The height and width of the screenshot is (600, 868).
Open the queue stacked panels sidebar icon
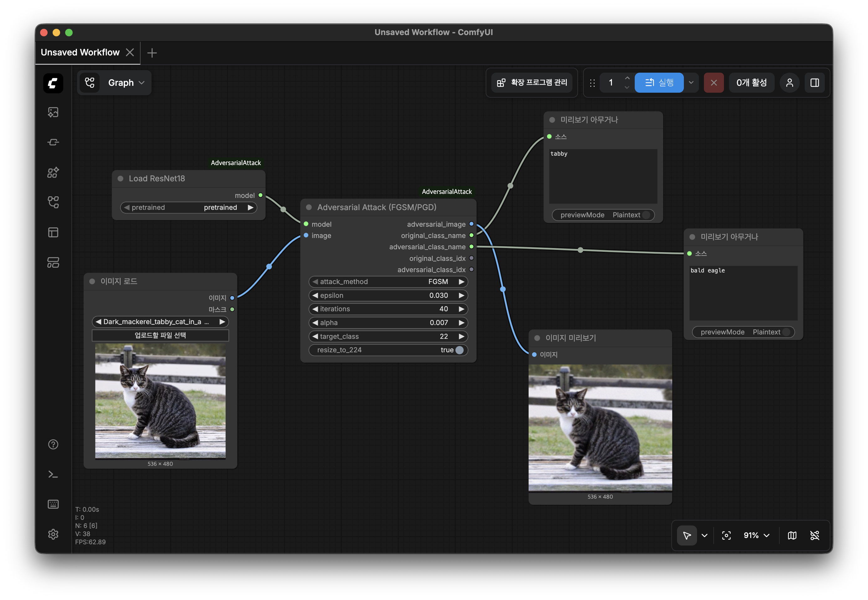click(53, 262)
